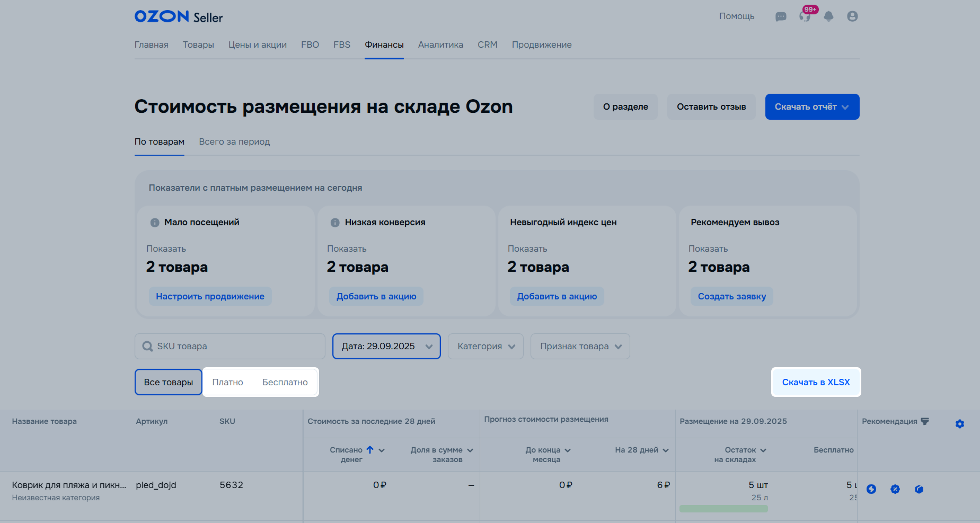Expand the Категория dropdown

[x=485, y=346]
